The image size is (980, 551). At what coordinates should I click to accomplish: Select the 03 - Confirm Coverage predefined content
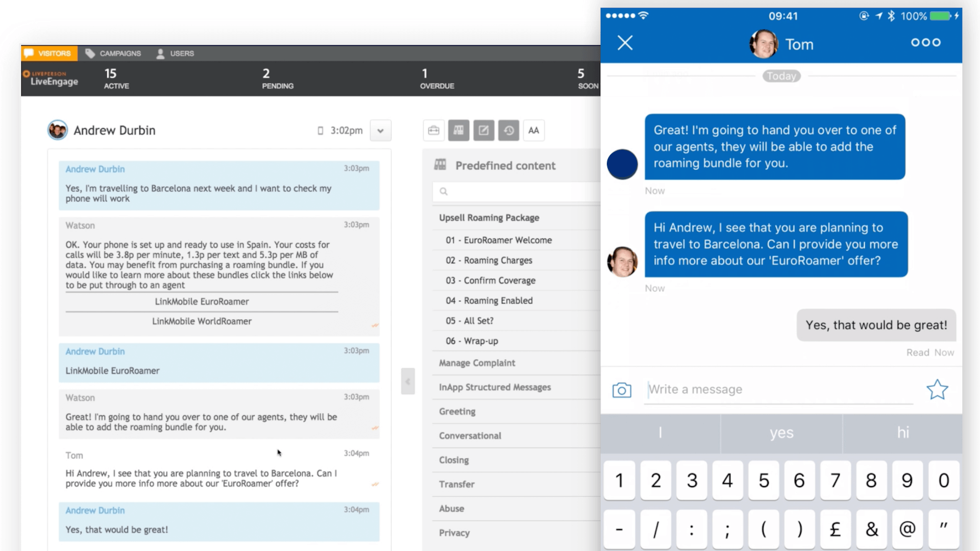[489, 280]
